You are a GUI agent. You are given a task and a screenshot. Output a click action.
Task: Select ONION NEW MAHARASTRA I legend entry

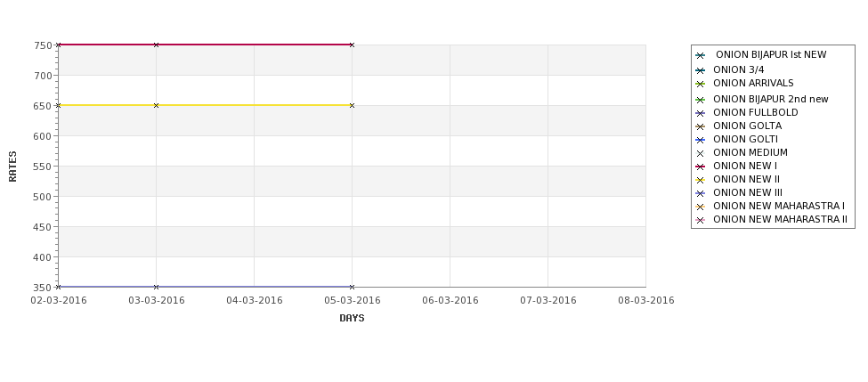tap(770, 207)
